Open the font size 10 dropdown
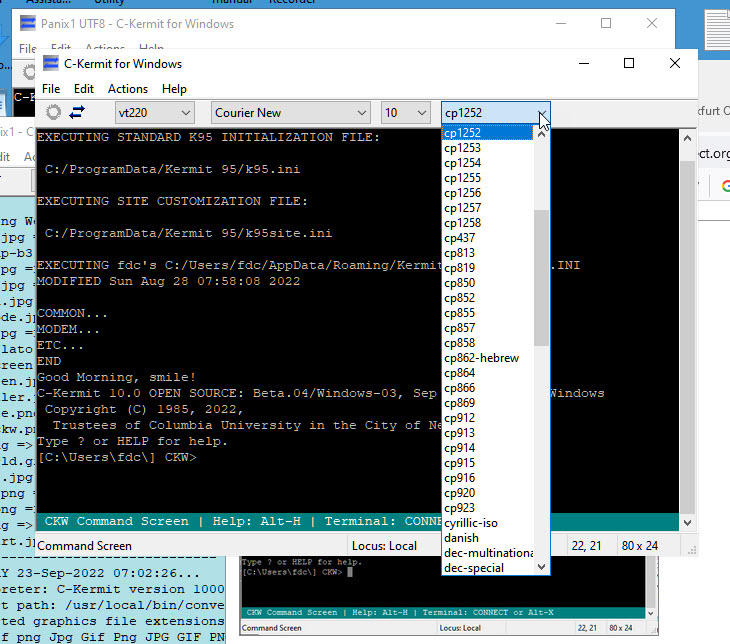The image size is (730, 644). pyautogui.click(x=405, y=113)
